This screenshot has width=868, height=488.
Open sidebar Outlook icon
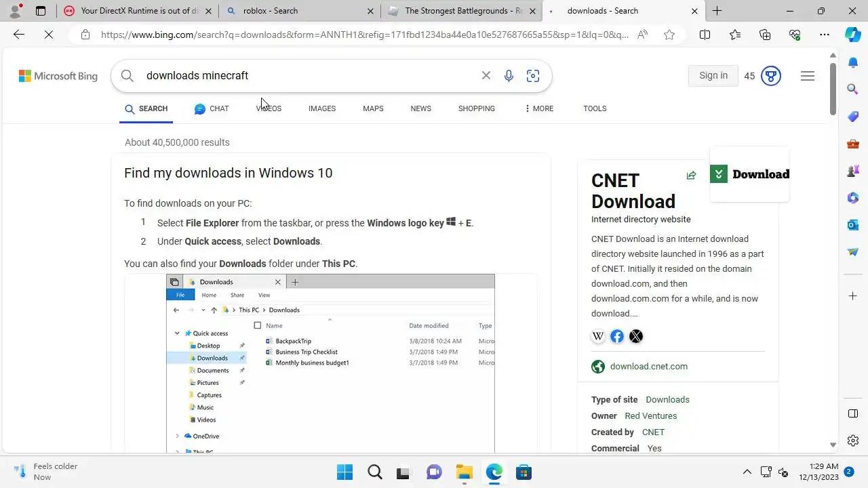click(x=853, y=225)
